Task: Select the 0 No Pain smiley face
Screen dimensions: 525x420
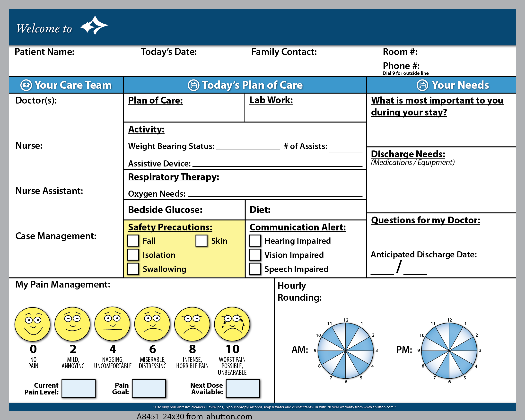Action: point(33,324)
